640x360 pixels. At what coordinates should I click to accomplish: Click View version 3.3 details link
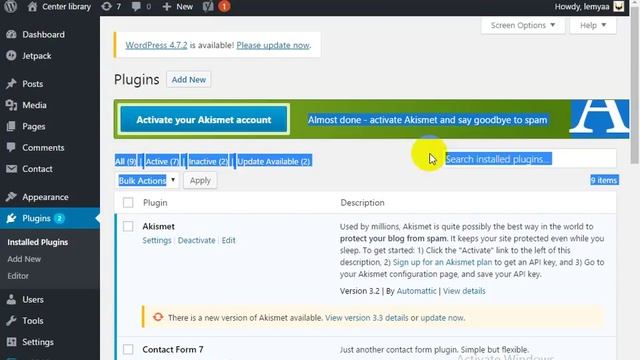coord(367,318)
